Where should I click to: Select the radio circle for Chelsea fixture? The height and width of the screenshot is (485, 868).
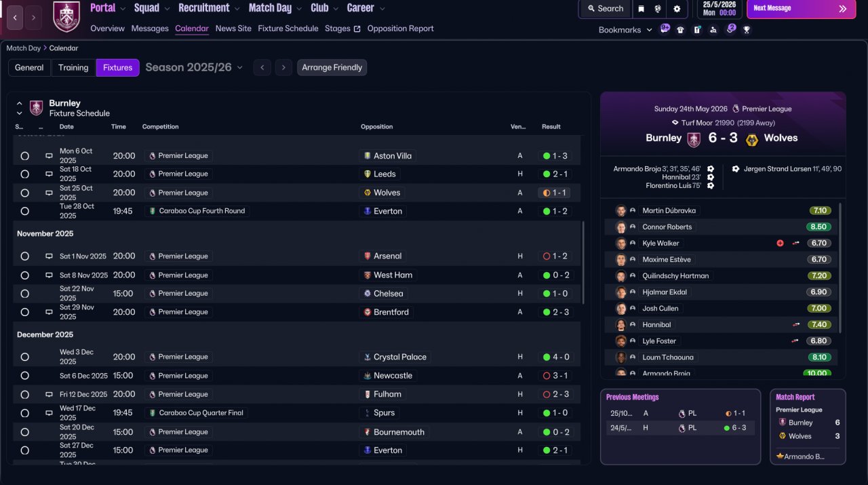(x=24, y=294)
